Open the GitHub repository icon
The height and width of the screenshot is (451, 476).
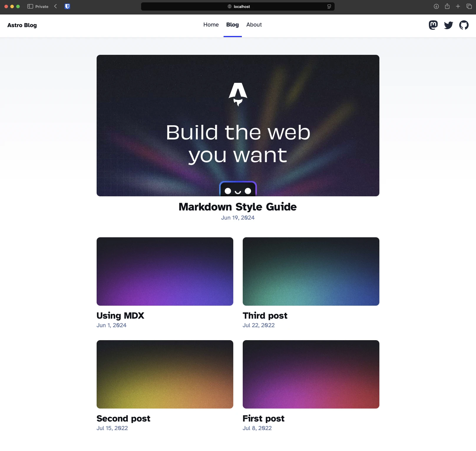[464, 25]
